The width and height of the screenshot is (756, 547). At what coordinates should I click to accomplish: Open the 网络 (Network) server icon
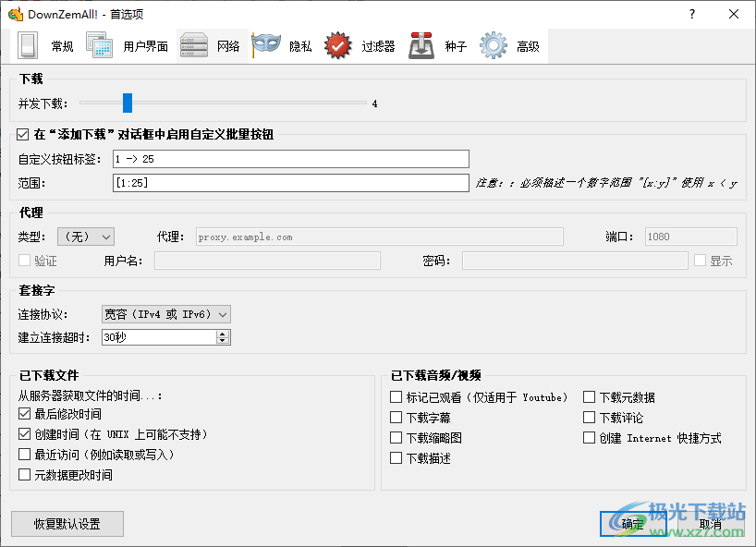pyautogui.click(x=194, y=44)
